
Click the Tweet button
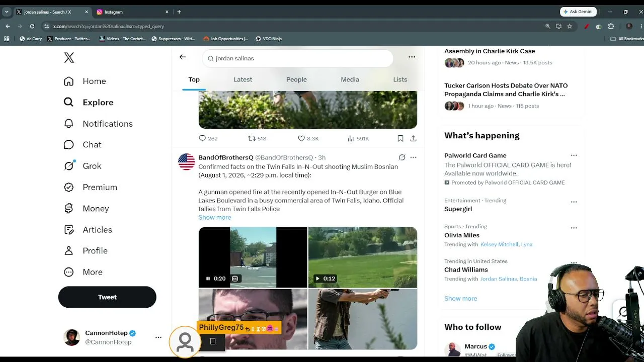(107, 297)
